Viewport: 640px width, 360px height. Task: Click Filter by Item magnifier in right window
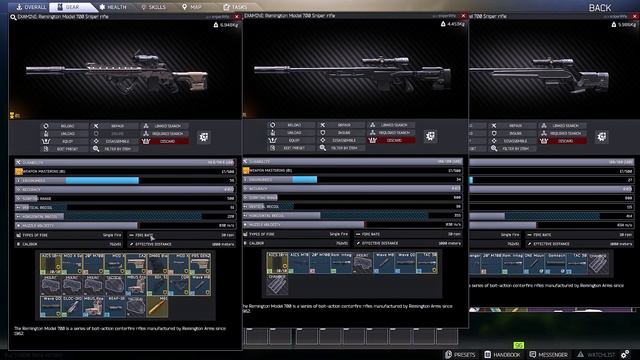coord(494,149)
